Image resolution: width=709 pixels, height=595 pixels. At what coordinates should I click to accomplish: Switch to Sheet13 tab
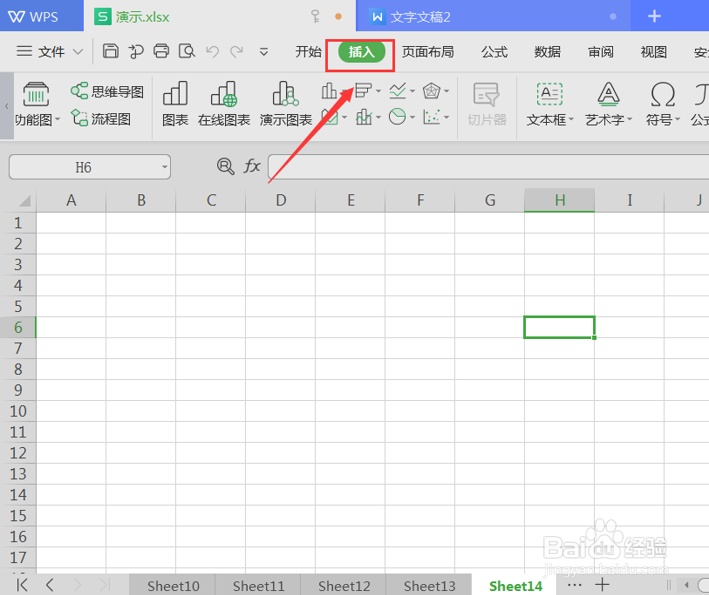coord(429,586)
